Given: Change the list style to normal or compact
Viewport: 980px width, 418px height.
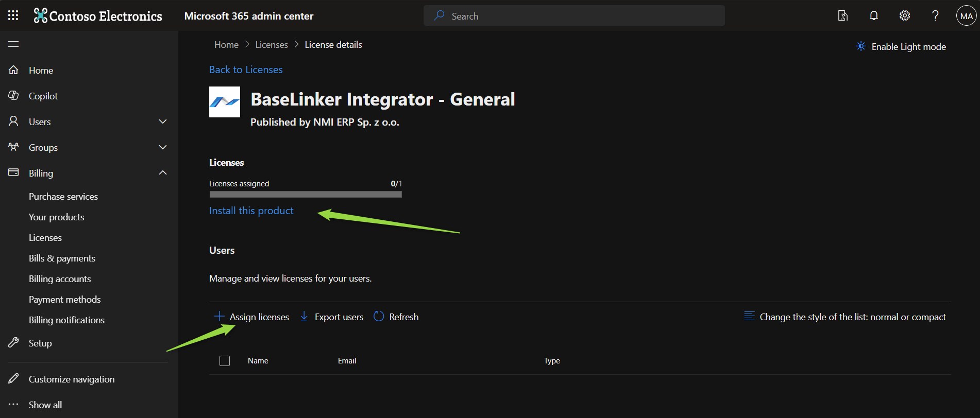Looking at the screenshot, I should (x=846, y=317).
